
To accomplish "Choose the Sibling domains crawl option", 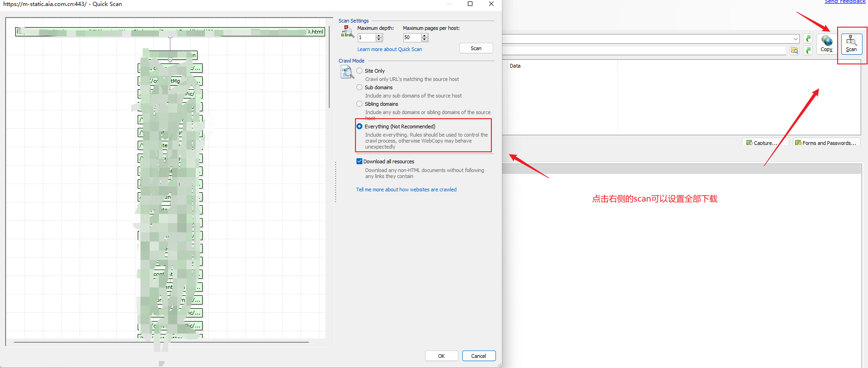I will (x=360, y=104).
